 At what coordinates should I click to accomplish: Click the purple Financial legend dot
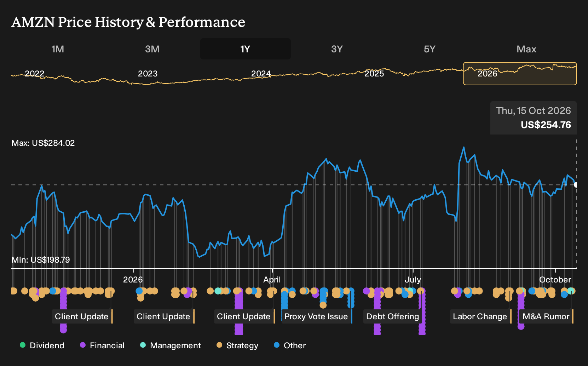pyautogui.click(x=83, y=345)
